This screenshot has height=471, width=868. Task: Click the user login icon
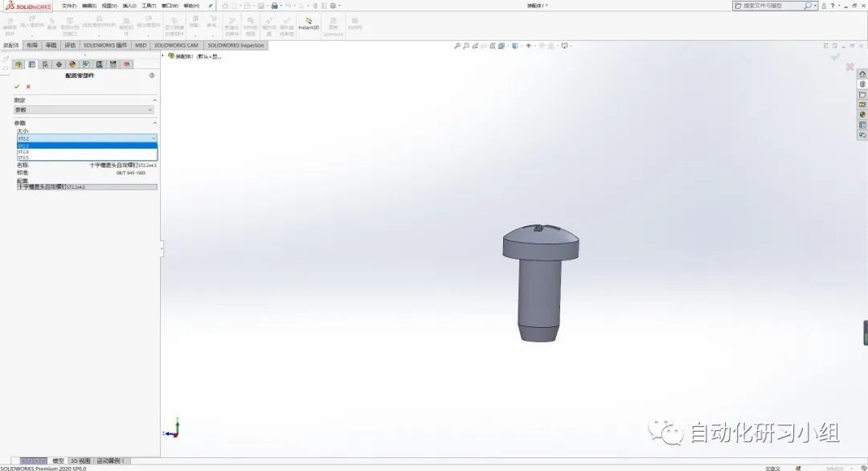825,6
